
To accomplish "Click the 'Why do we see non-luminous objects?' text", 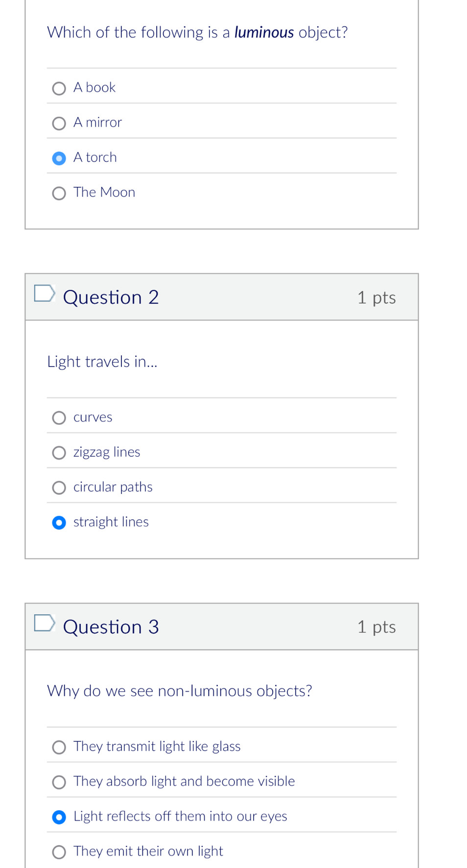I will (180, 691).
